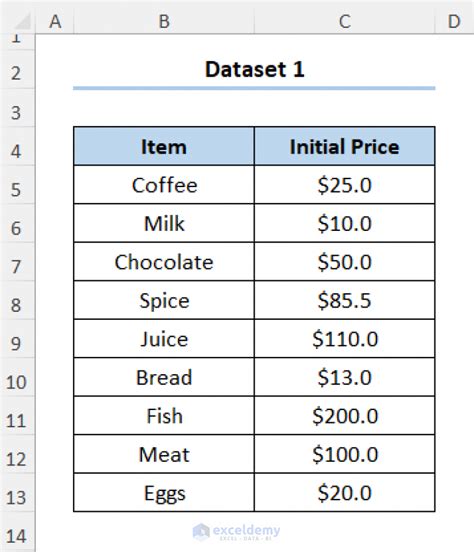Image resolution: width=474 pixels, height=552 pixels.
Task: Select column C header
Action: (x=344, y=21)
